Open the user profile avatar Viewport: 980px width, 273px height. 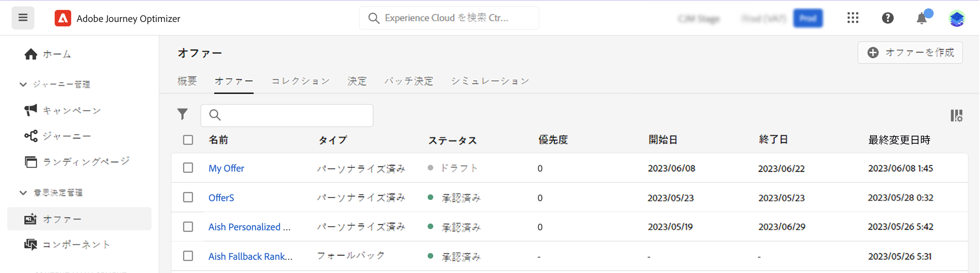957,18
